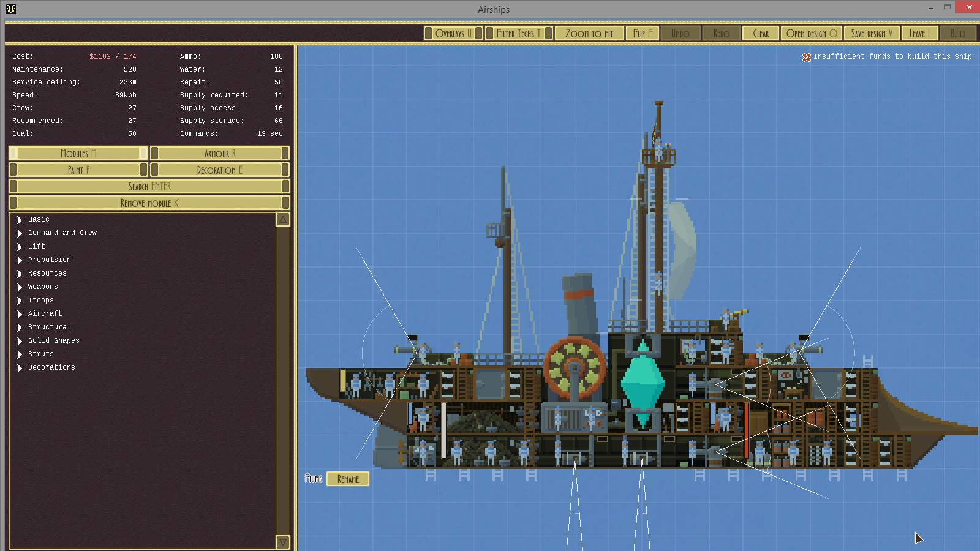The height and width of the screenshot is (551, 980).
Task: Click the cost value $1102 / 174
Action: [113, 56]
